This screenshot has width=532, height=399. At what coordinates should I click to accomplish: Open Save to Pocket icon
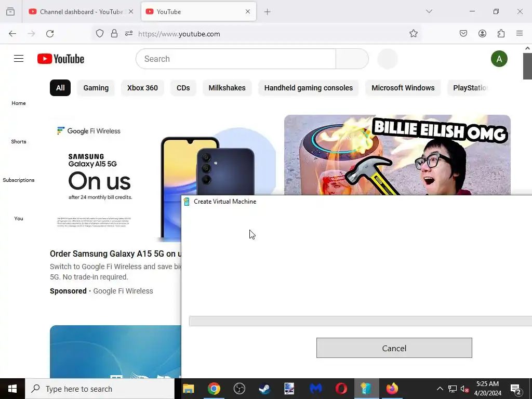tap(463, 34)
